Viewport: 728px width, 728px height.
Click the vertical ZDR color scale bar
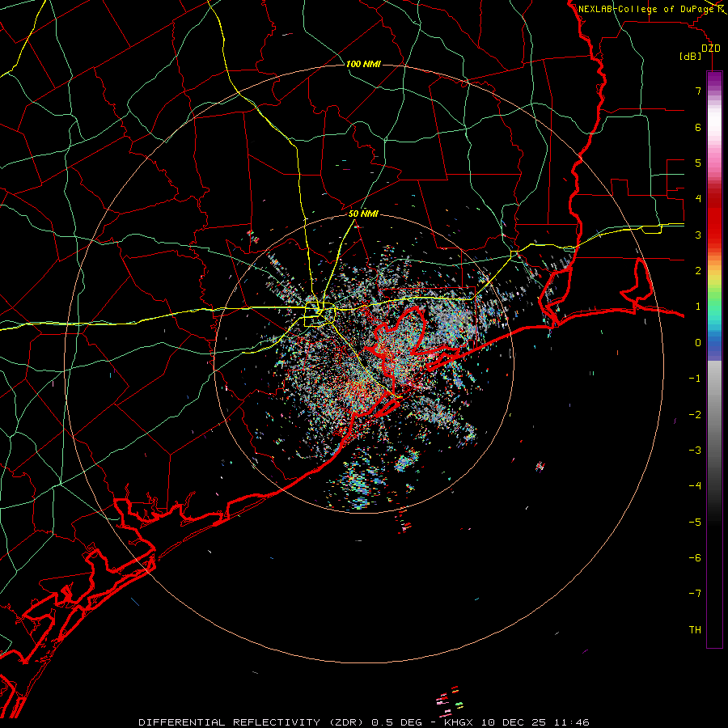[714, 359]
